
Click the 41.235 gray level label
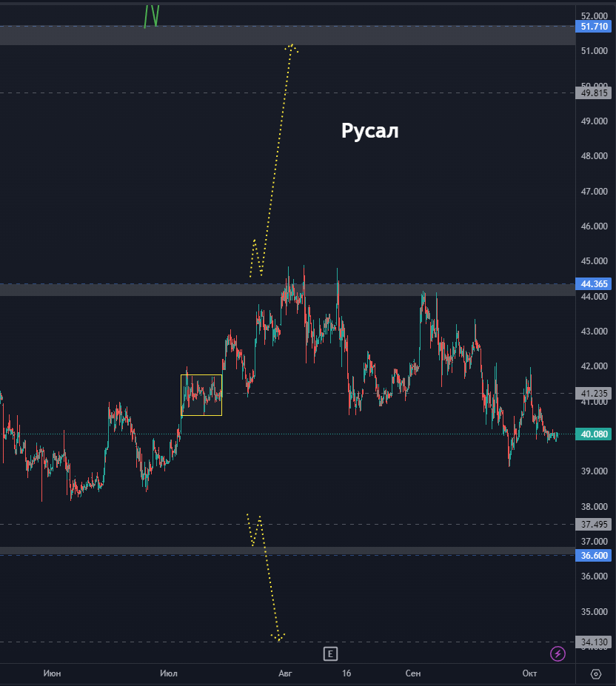tap(594, 393)
